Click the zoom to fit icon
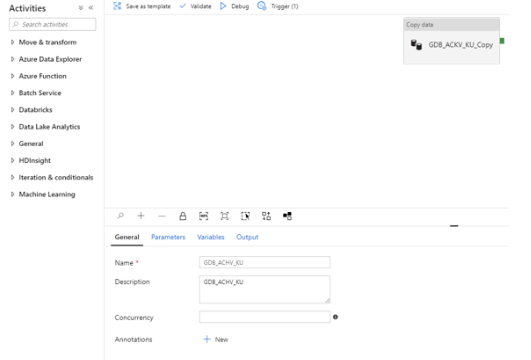This screenshot has height=360, width=531. [x=225, y=216]
